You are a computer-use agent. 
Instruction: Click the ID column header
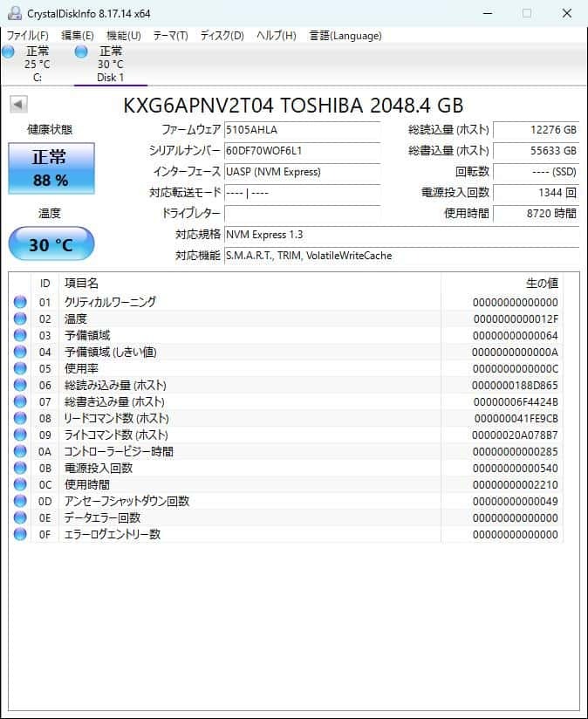tap(44, 283)
